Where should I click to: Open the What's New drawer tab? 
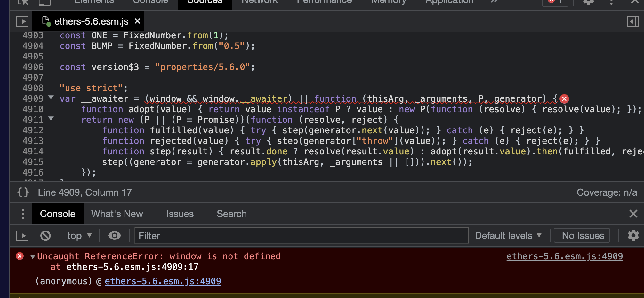point(117,214)
